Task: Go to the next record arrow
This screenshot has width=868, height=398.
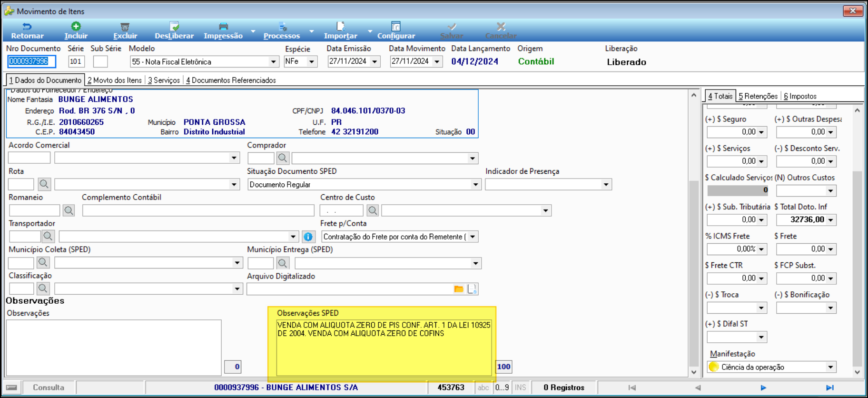Action: (763, 388)
